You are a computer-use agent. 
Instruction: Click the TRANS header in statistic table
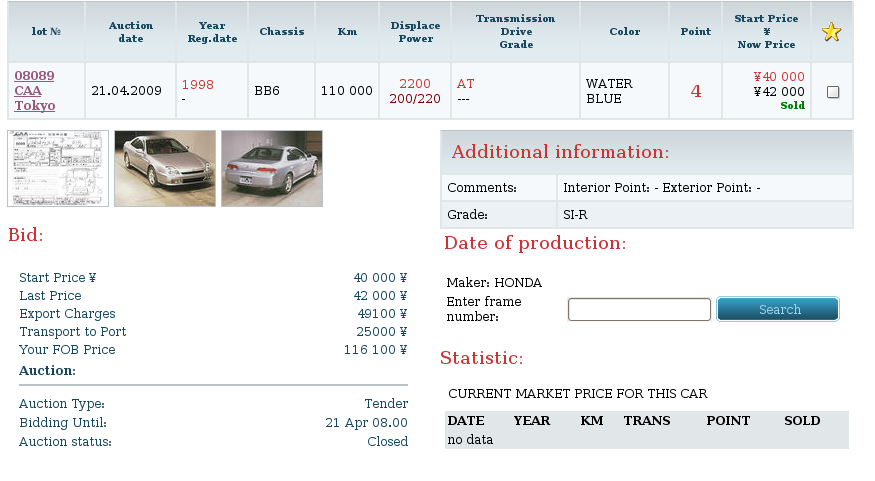647,421
